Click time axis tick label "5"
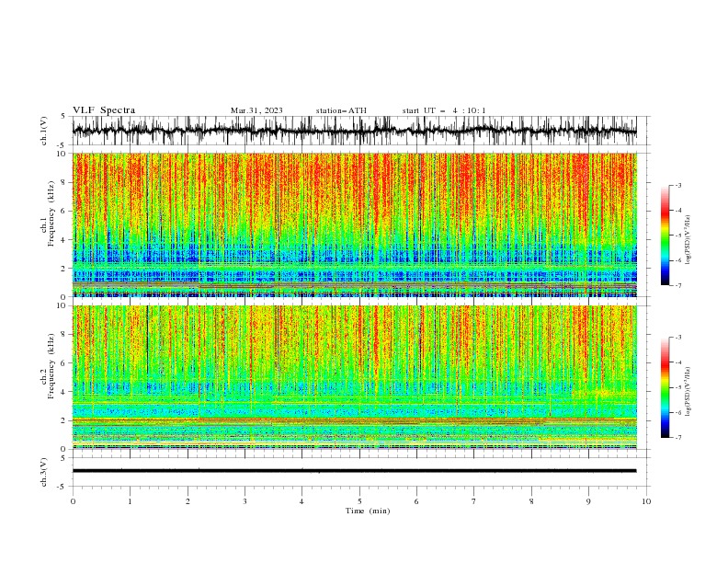This screenshot has width=728, height=563. point(359,501)
